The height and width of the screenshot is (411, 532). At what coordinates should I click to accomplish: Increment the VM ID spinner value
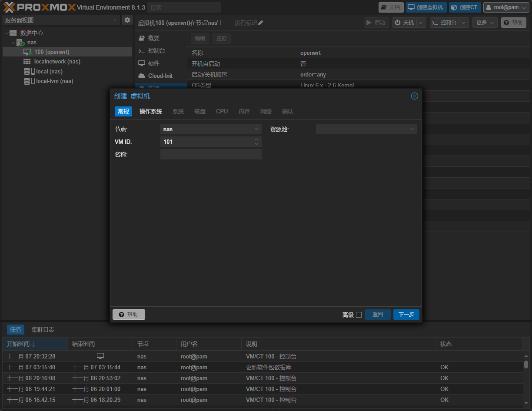256,139
